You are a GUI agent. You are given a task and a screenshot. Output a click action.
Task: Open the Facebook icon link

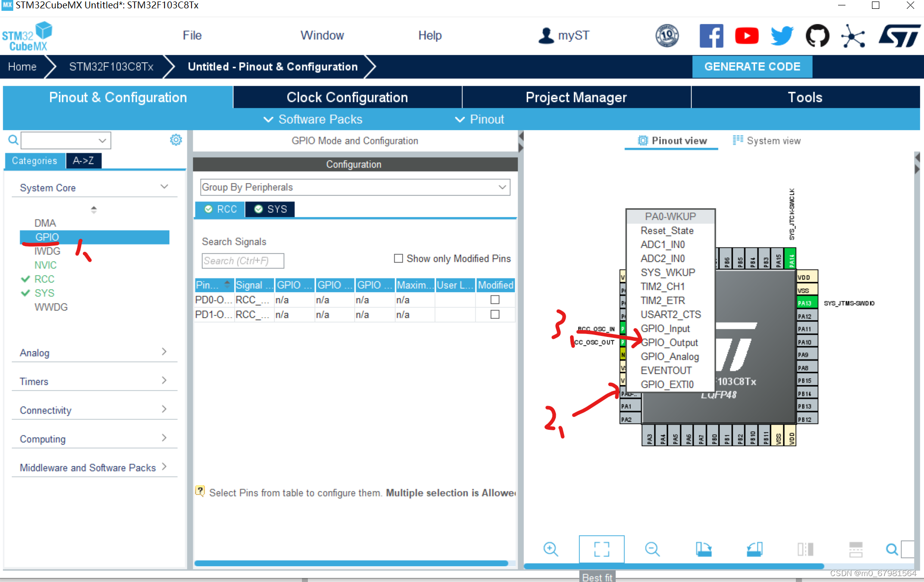tap(711, 36)
